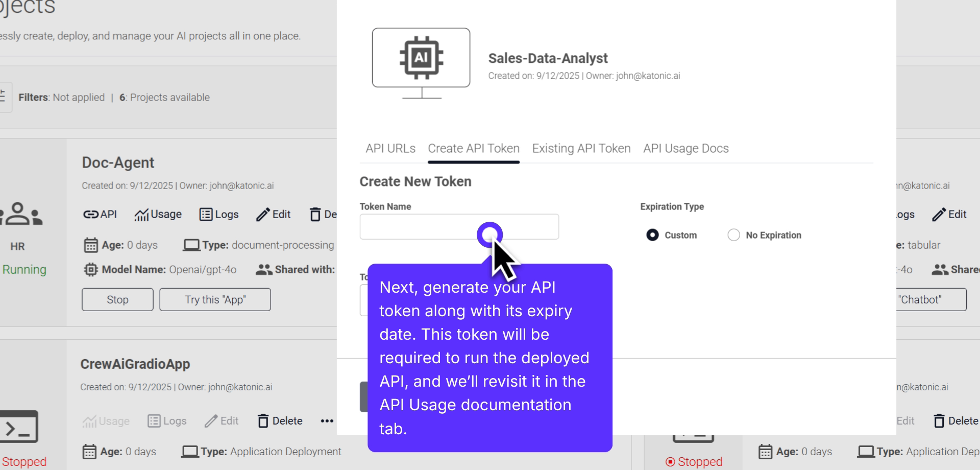Open the Existing API Token tab

point(581,148)
